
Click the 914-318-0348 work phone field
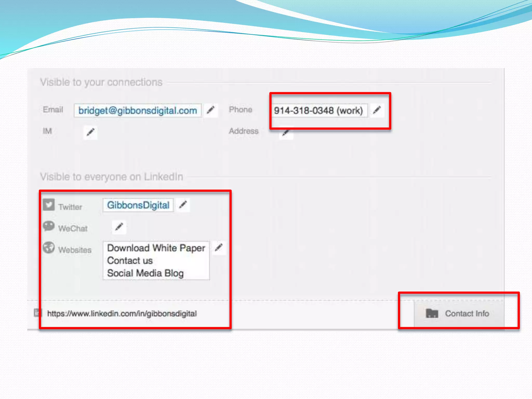318,111
